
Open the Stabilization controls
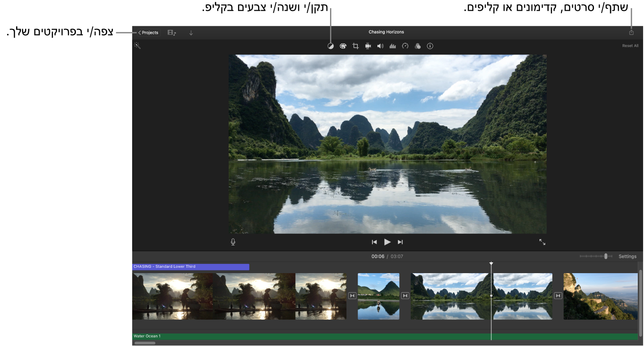[368, 46]
